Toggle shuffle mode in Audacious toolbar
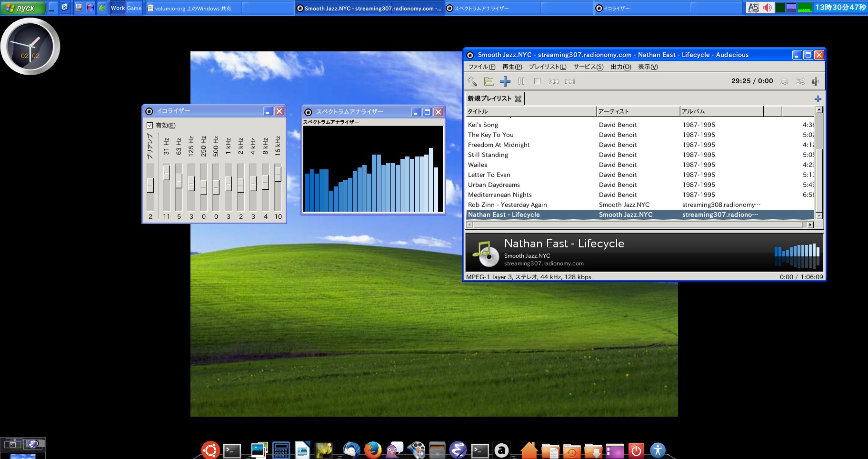The image size is (868, 459). (800, 81)
